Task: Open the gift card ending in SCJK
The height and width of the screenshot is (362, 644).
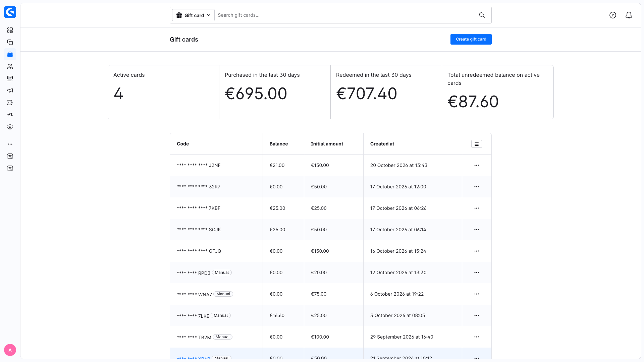Action: (x=199, y=230)
